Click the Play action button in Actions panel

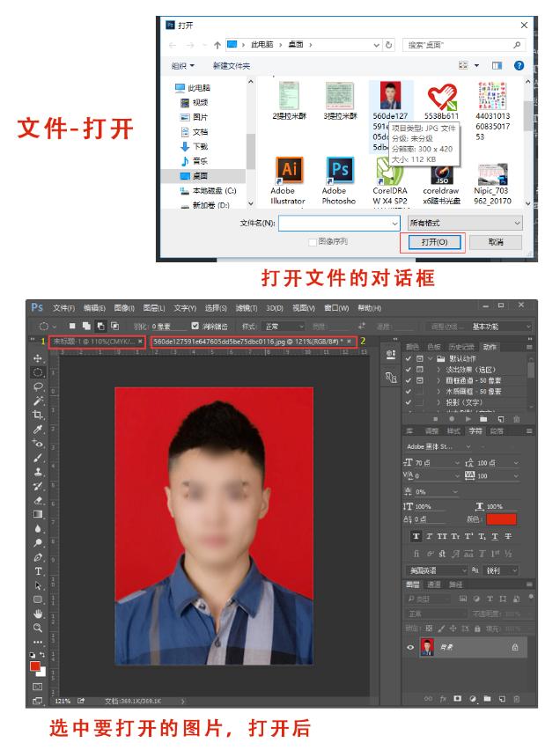click(x=468, y=419)
